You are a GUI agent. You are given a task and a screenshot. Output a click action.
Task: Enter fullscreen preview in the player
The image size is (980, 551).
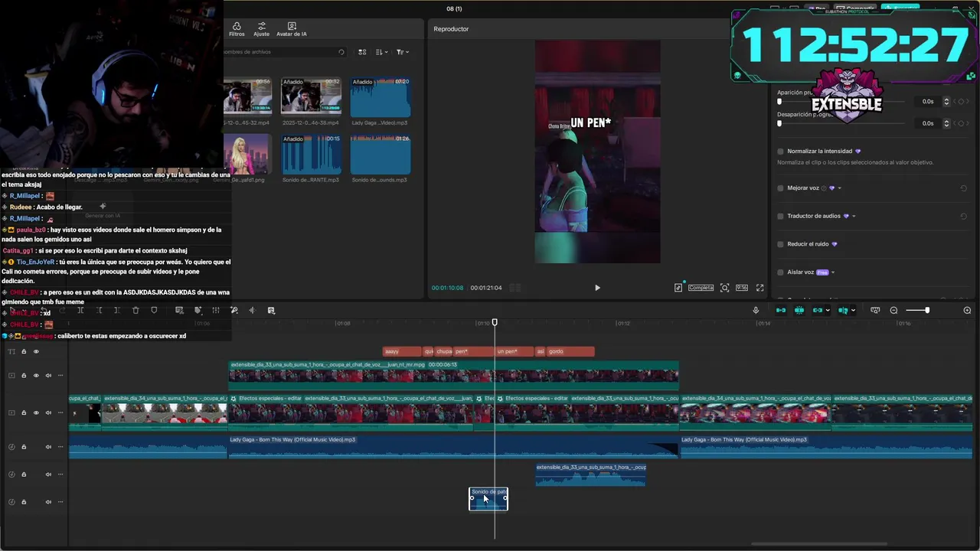[x=759, y=288]
